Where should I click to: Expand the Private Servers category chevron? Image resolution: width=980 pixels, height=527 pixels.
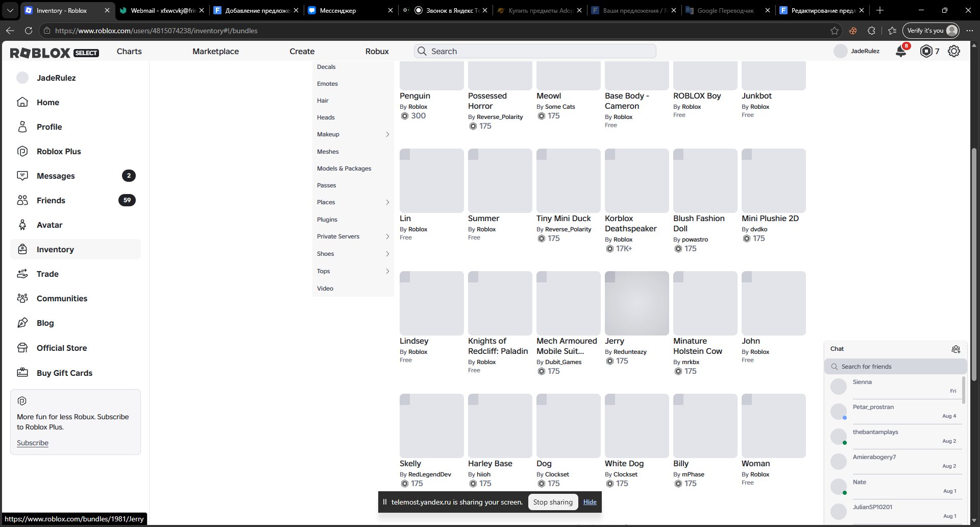[387, 236]
